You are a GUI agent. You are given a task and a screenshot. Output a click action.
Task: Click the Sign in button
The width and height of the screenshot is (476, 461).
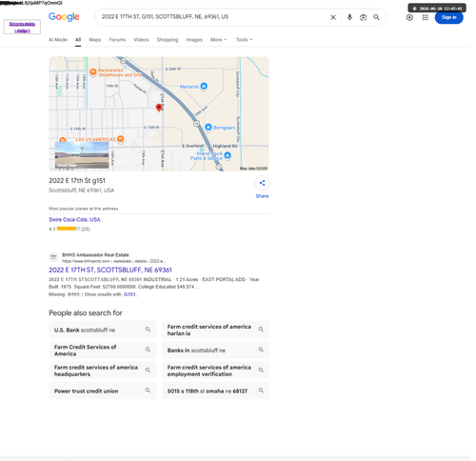tap(448, 17)
